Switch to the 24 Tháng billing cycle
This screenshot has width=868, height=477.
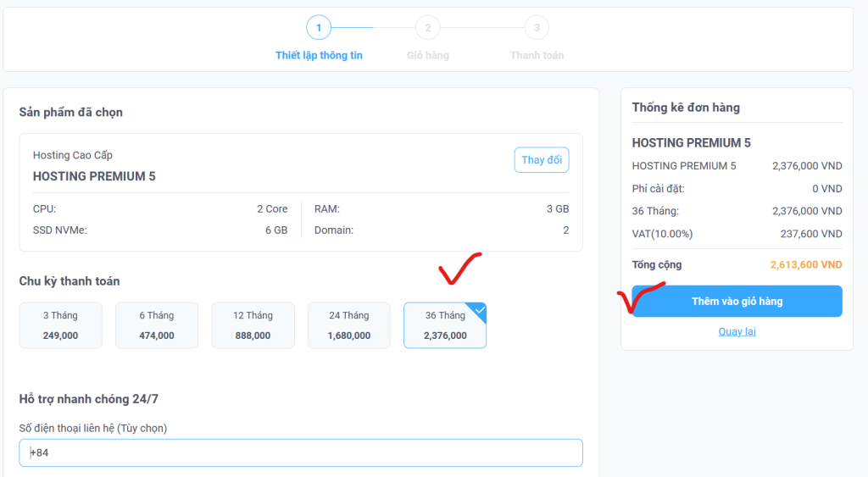(x=349, y=325)
